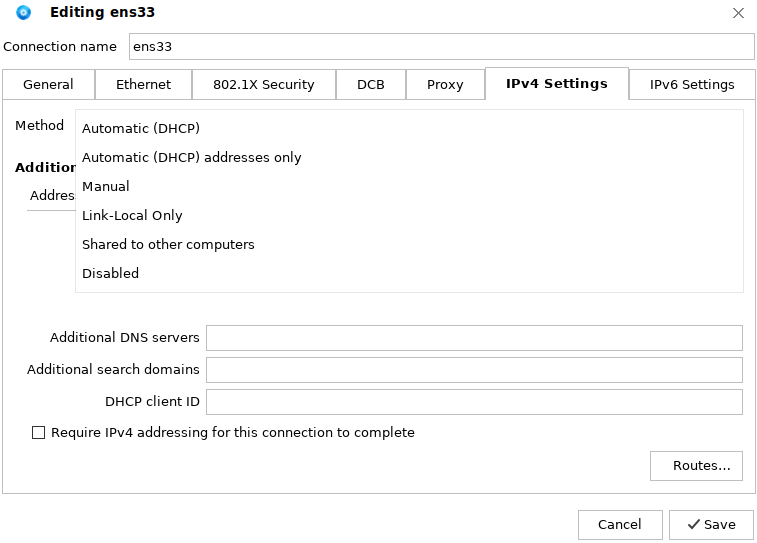Click the Additional DNS servers field
This screenshot has width=757, height=543.
pyautogui.click(x=474, y=338)
